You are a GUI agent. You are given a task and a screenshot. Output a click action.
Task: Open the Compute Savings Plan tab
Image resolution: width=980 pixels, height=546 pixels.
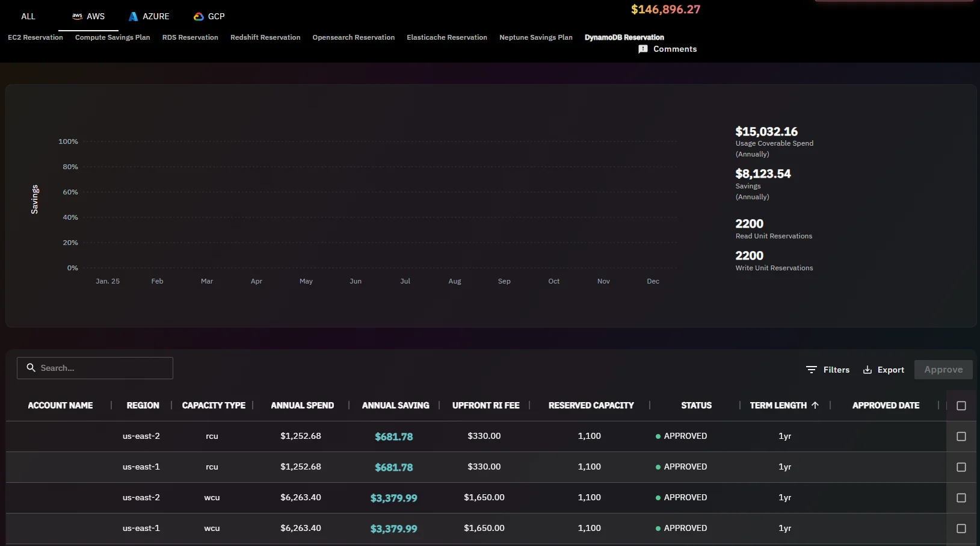click(112, 37)
